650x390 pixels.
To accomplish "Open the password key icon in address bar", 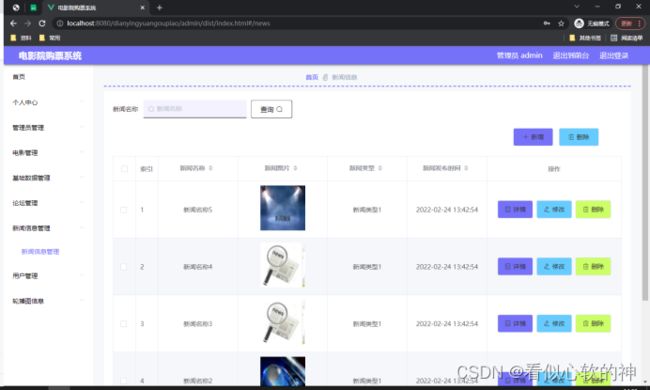I will click(x=547, y=24).
